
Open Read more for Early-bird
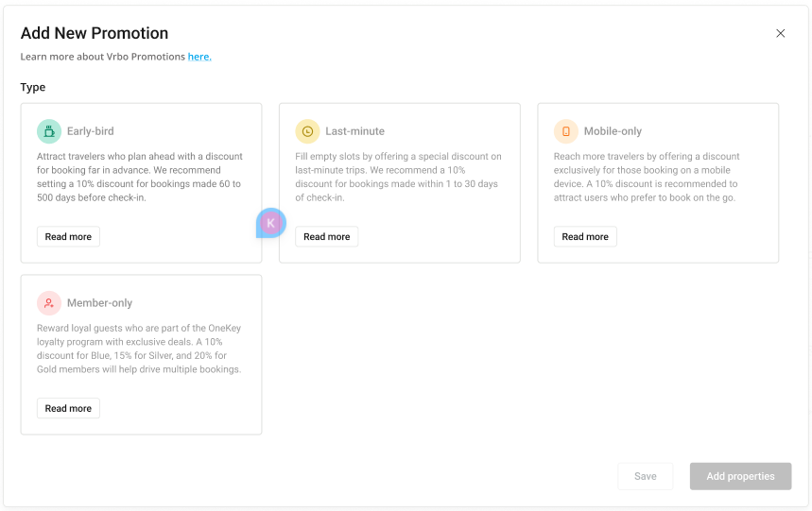coord(68,237)
